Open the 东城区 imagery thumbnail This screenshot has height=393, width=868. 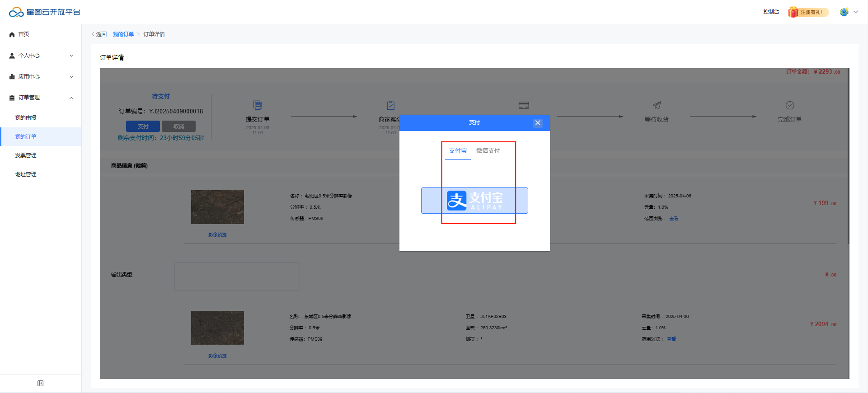[217, 327]
